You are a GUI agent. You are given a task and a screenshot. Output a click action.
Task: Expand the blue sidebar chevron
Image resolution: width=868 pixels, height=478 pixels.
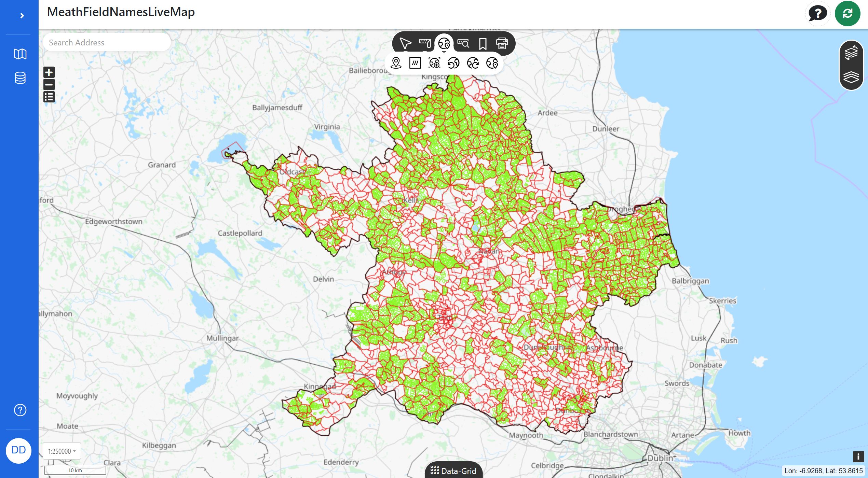pyautogui.click(x=22, y=16)
